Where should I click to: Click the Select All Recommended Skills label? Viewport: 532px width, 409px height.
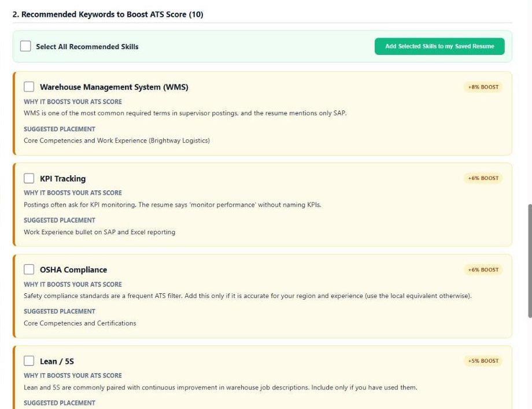click(x=87, y=46)
